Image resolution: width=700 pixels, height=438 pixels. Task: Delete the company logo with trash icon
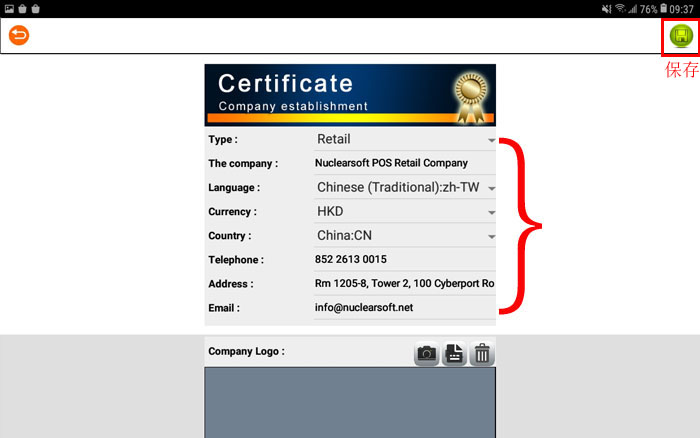point(482,354)
